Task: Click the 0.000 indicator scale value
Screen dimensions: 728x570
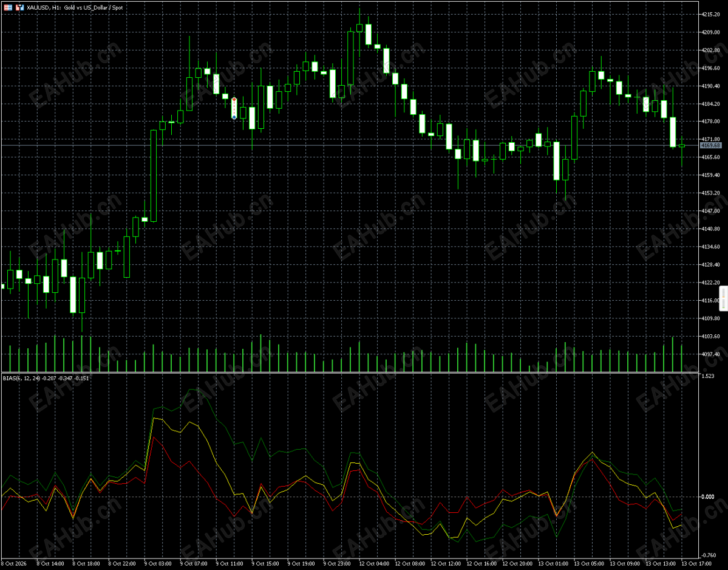Action: (x=708, y=497)
